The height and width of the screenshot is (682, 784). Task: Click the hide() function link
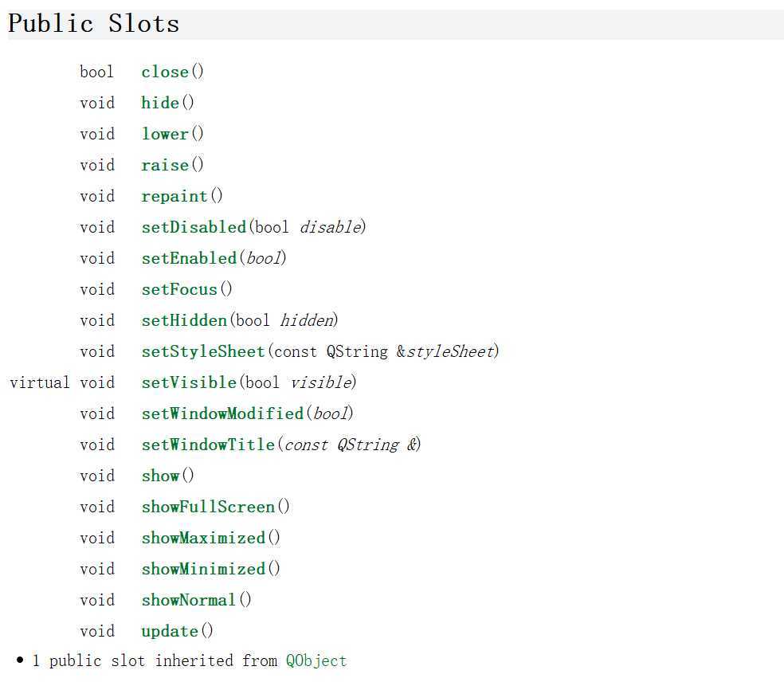160,103
